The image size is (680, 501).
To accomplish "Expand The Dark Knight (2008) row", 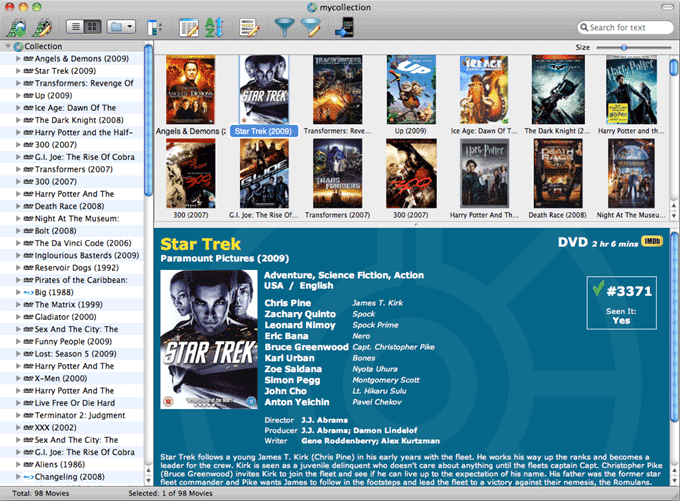I will pyautogui.click(x=18, y=120).
